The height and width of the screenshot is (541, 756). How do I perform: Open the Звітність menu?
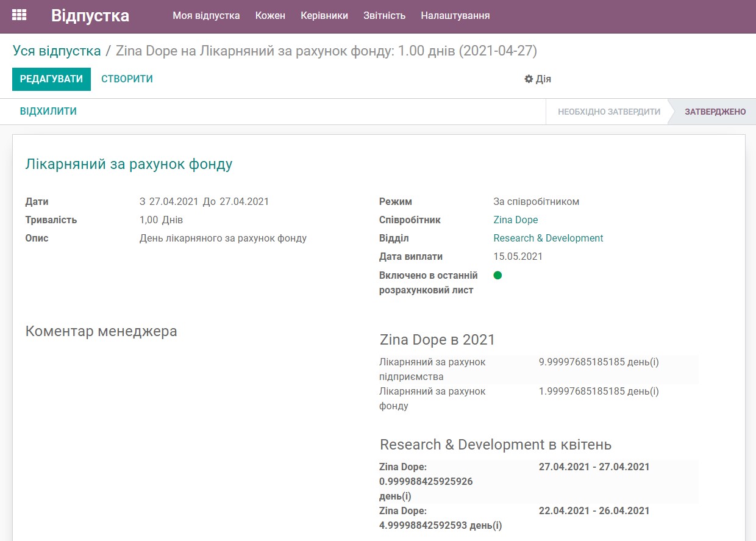[x=384, y=16]
